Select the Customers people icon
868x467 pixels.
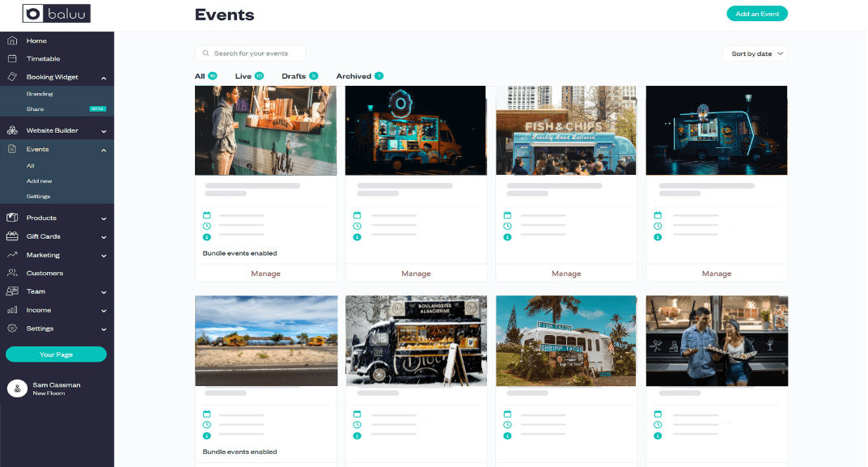pyautogui.click(x=12, y=274)
